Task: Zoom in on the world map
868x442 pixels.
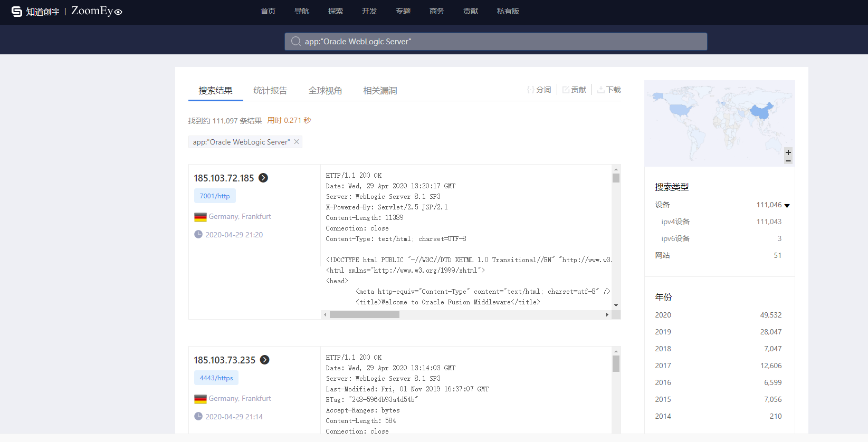Action: click(x=788, y=152)
